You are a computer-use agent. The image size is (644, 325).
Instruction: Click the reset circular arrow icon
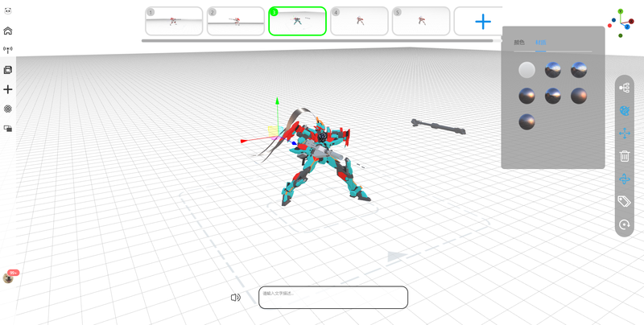pos(625,224)
